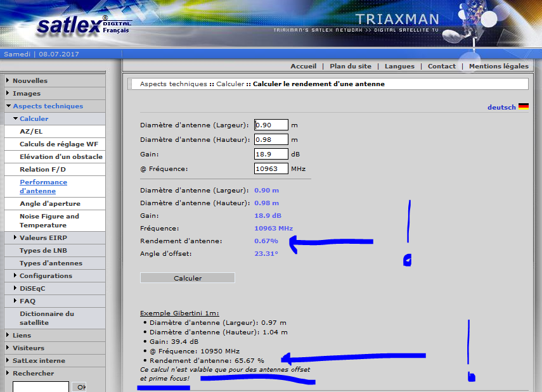Open Plan du site page
The width and height of the screenshot is (542, 392).
click(351, 66)
